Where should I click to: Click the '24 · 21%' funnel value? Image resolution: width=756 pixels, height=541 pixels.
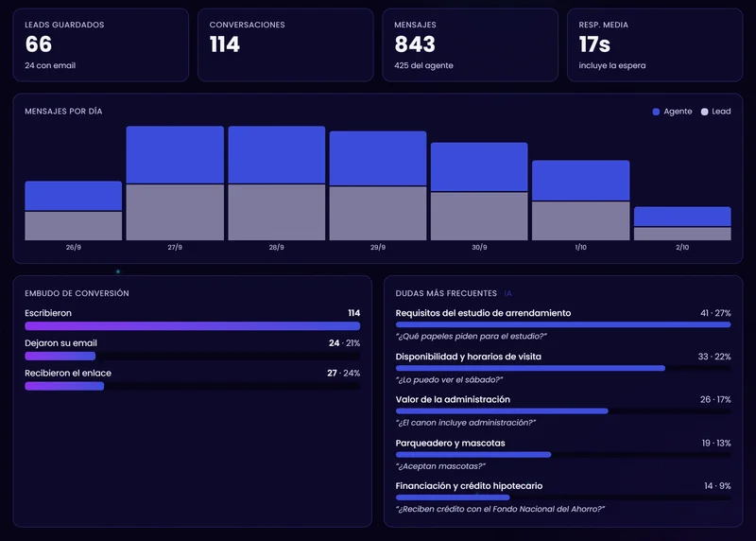pos(344,343)
